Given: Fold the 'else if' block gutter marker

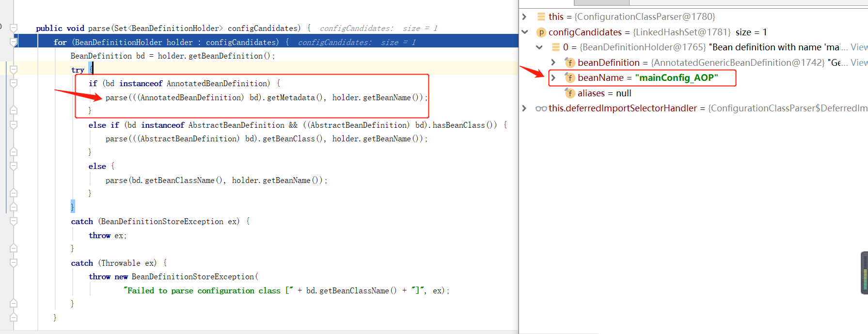Looking at the screenshot, I should [x=14, y=125].
